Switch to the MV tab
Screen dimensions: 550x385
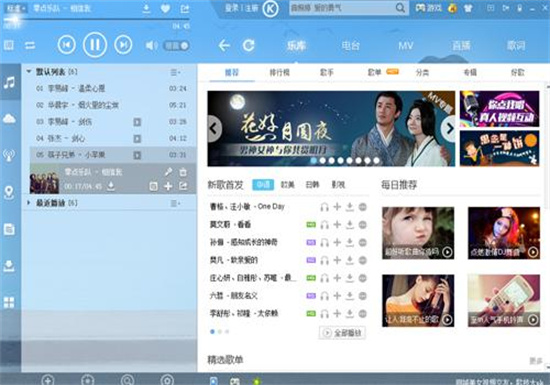(406, 46)
